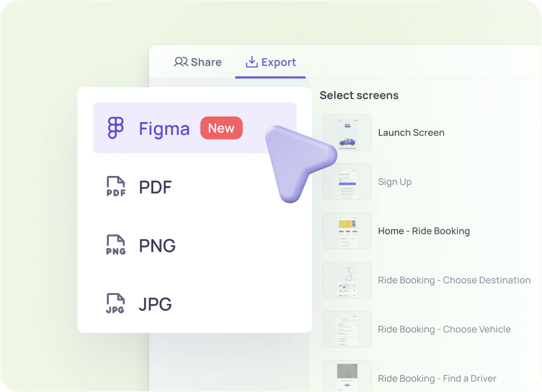Click Ride Booking - Find a Driver

point(436,378)
